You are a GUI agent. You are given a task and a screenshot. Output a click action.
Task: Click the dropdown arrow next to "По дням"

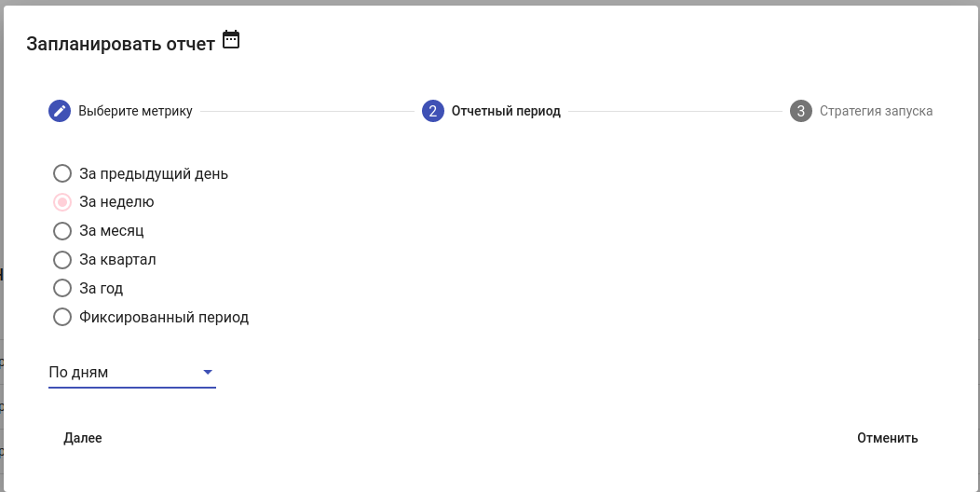[208, 373]
